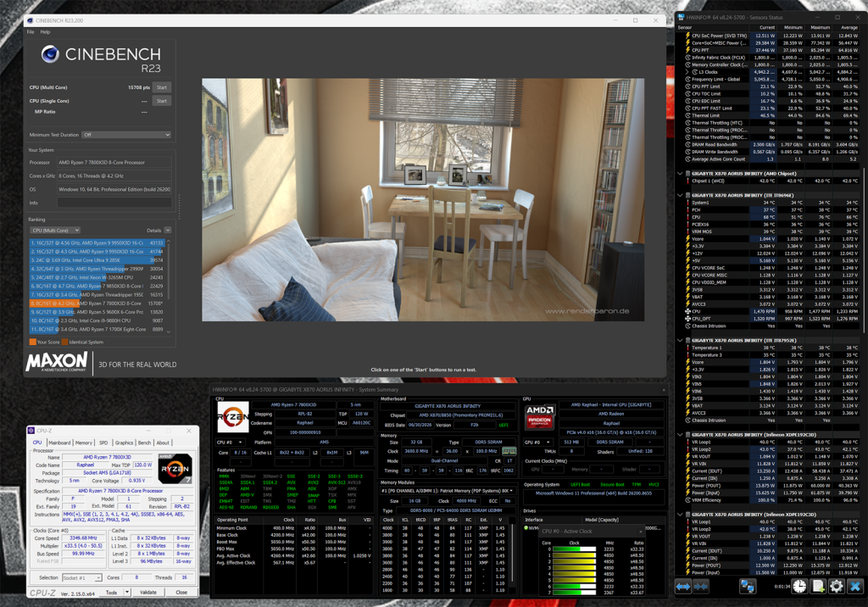Open the remote/network monitoring icon in HWiNFO sensors

(x=748, y=587)
